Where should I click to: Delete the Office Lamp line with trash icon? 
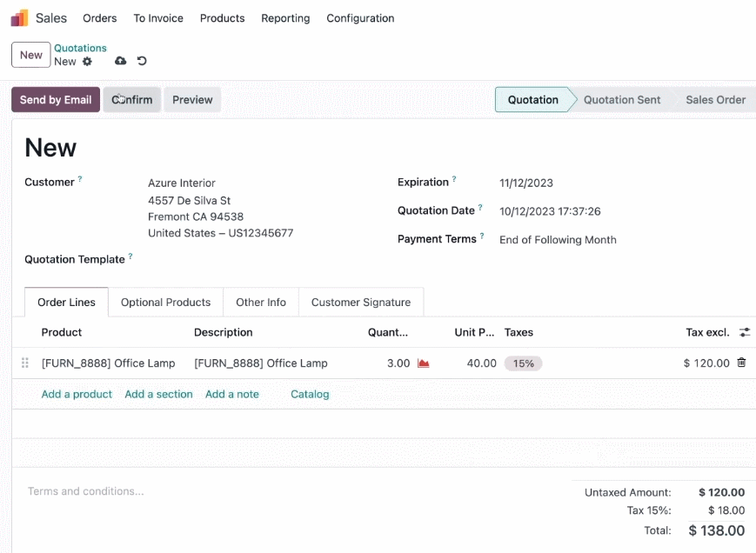tap(741, 363)
